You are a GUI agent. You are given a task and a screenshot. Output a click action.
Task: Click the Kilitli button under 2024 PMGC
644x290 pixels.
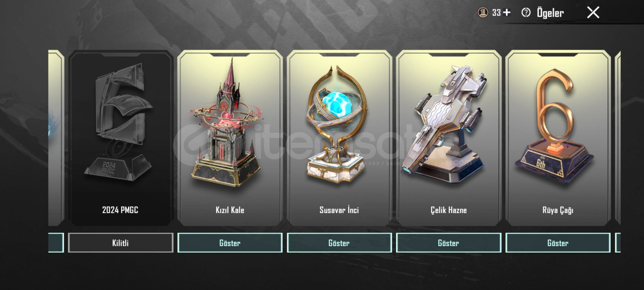coord(120,243)
